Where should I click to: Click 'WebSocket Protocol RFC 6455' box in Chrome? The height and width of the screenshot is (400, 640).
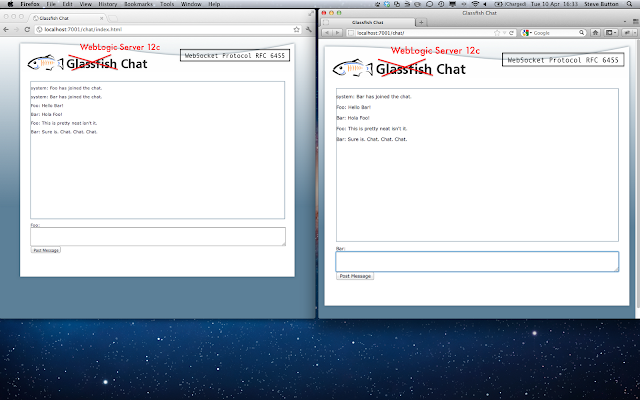point(235,56)
